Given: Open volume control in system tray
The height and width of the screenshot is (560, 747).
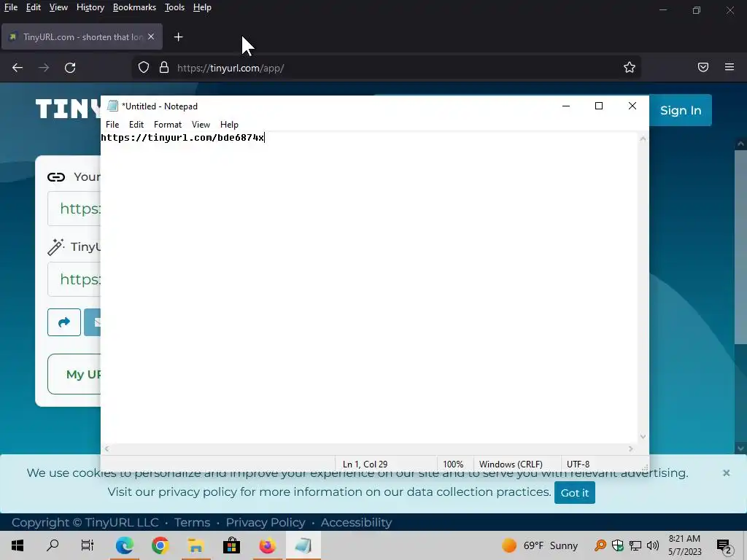Looking at the screenshot, I should (653, 545).
